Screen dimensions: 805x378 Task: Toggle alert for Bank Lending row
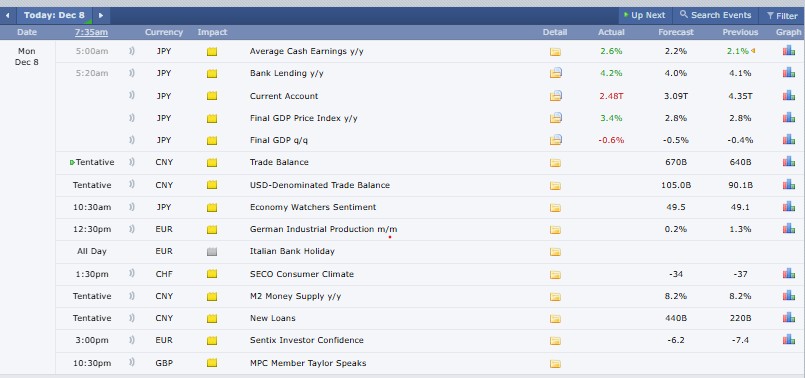[132, 73]
